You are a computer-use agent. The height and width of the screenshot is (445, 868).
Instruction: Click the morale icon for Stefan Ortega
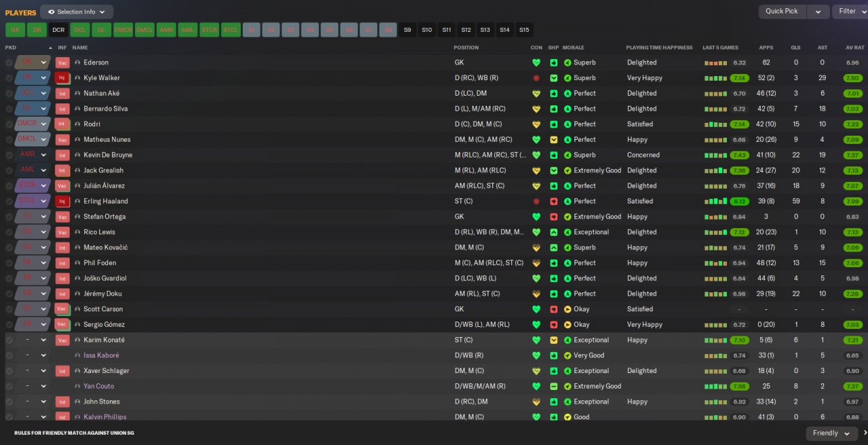pos(568,216)
